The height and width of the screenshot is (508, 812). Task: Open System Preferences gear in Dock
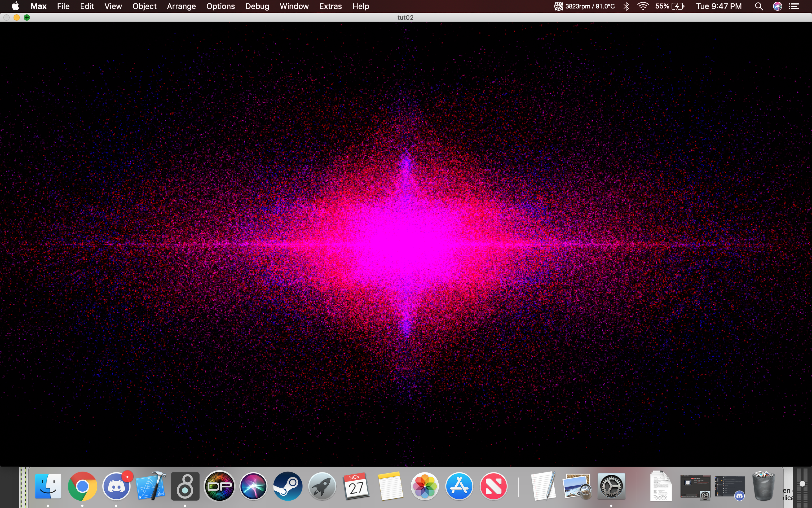611,486
